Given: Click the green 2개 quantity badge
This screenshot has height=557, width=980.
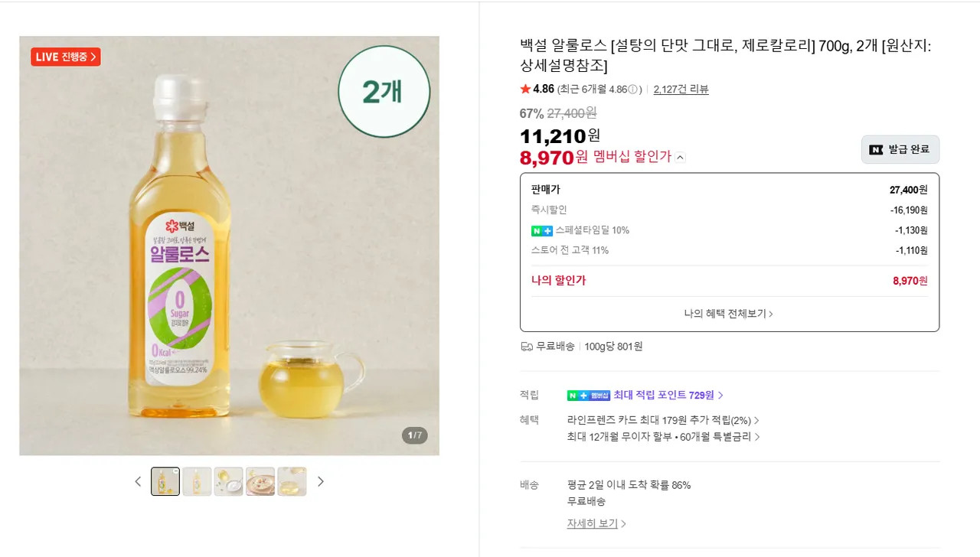Looking at the screenshot, I should [384, 91].
